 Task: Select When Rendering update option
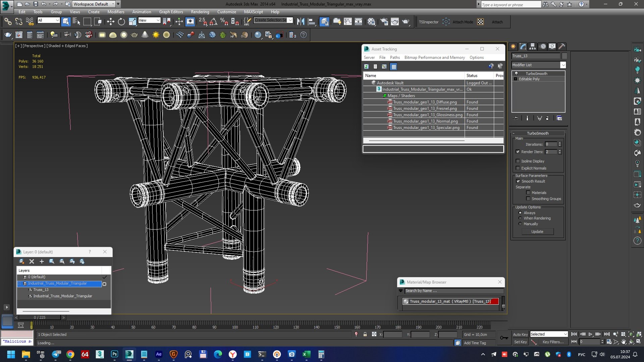point(520,218)
